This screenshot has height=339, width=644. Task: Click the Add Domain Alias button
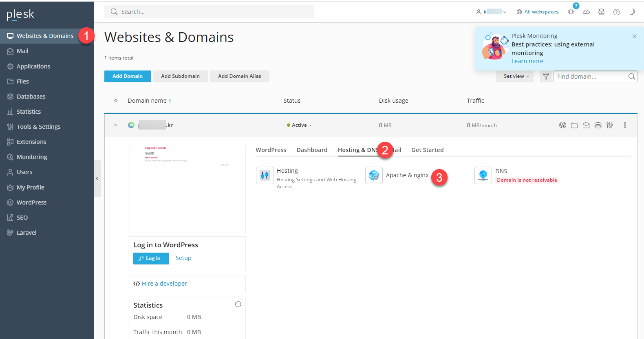(239, 76)
